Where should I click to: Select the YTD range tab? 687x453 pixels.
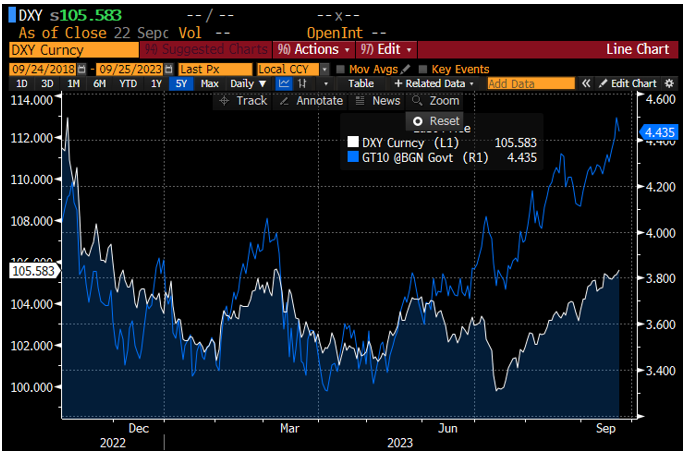(x=128, y=83)
